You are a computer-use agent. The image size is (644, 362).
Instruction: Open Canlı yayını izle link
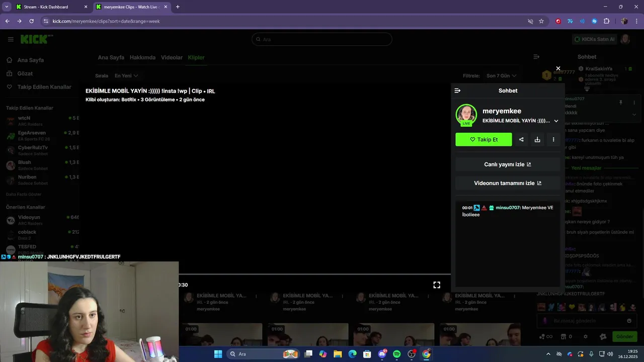[x=508, y=164]
